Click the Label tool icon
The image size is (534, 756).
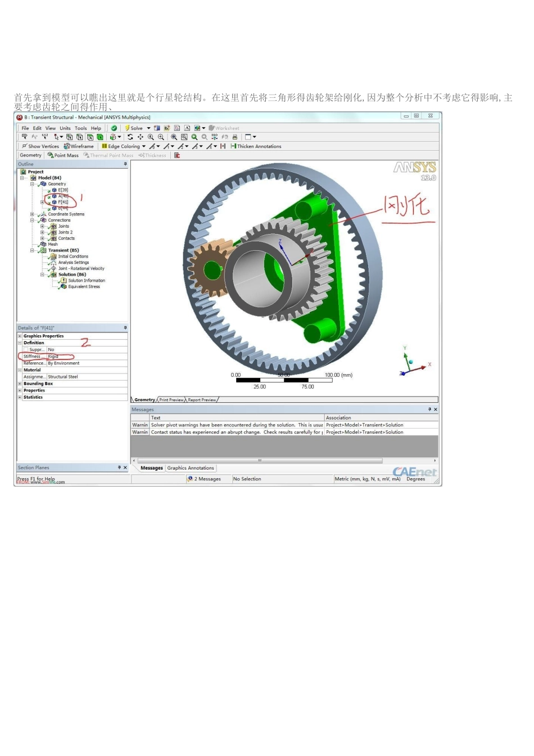[24, 137]
